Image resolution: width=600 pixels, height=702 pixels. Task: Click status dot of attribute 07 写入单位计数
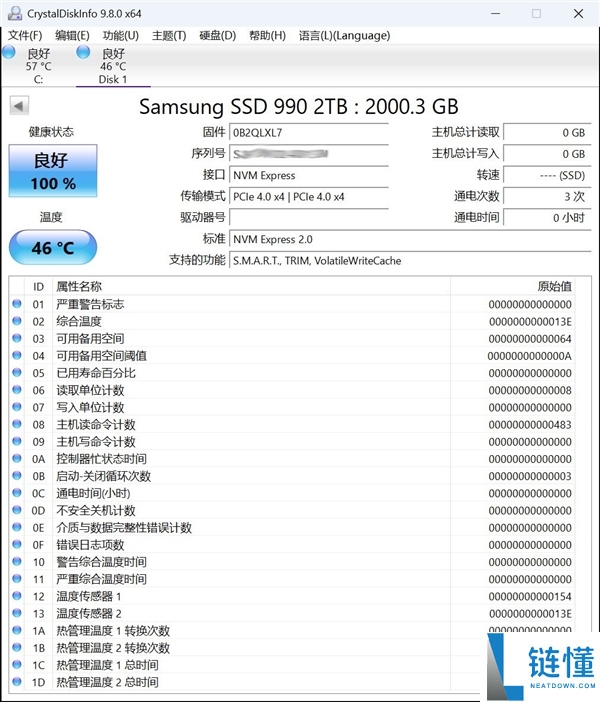click(17, 407)
